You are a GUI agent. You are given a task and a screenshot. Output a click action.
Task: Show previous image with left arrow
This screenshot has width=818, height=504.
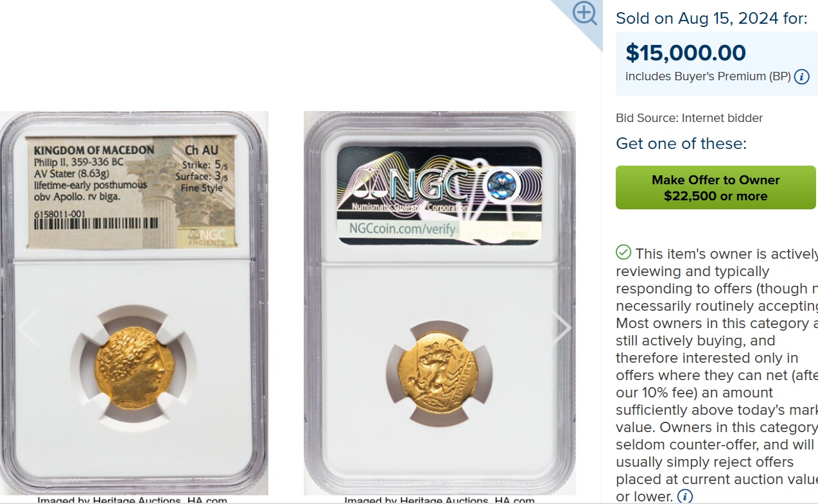pos(29,328)
